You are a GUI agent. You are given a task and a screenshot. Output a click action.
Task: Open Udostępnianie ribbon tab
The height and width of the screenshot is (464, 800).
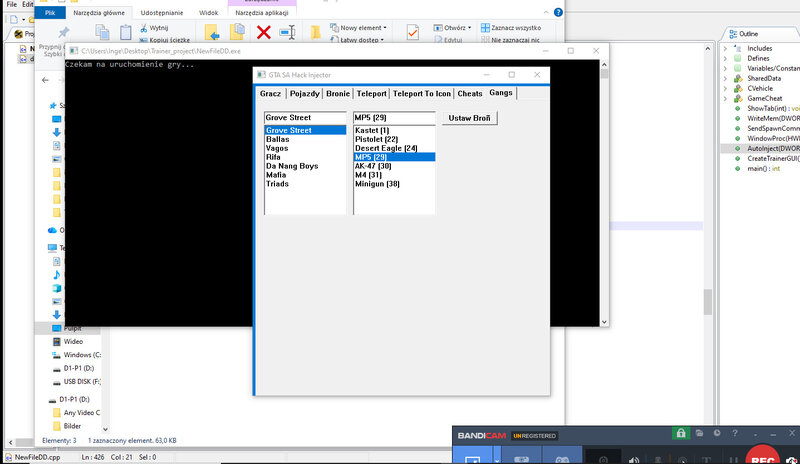coord(162,13)
